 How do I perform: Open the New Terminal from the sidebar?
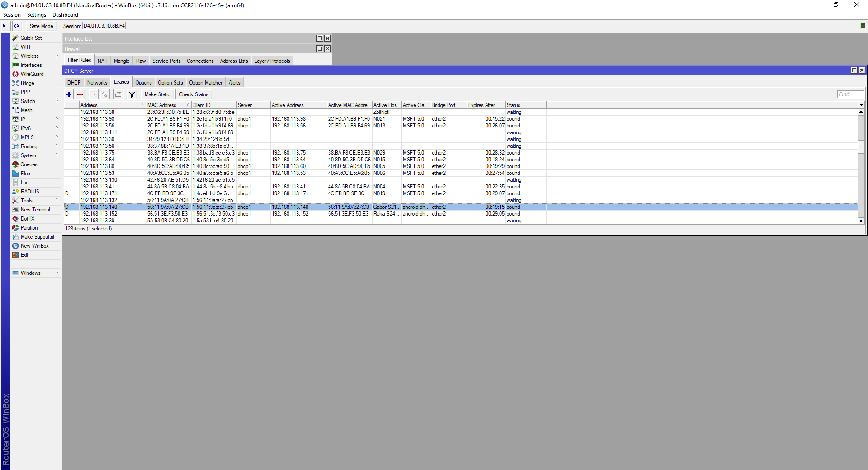pyautogui.click(x=34, y=209)
